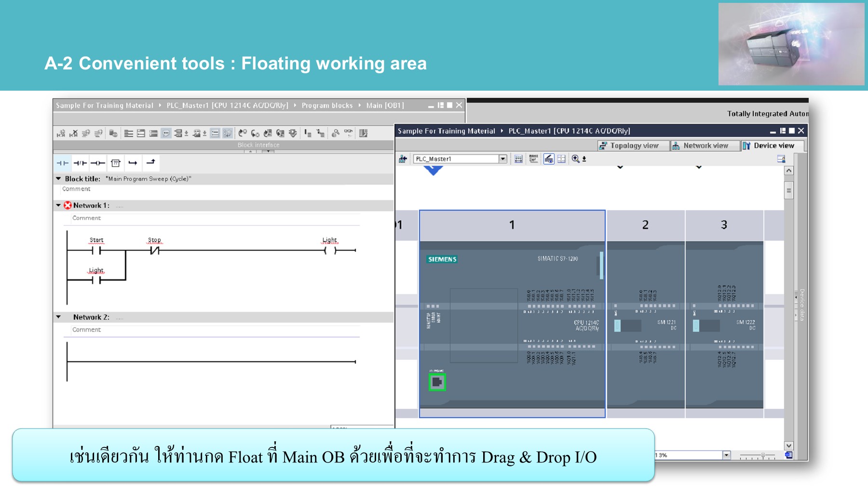Screen dimensions: 868x488
Task: Expand Network 2
Action: click(x=57, y=317)
